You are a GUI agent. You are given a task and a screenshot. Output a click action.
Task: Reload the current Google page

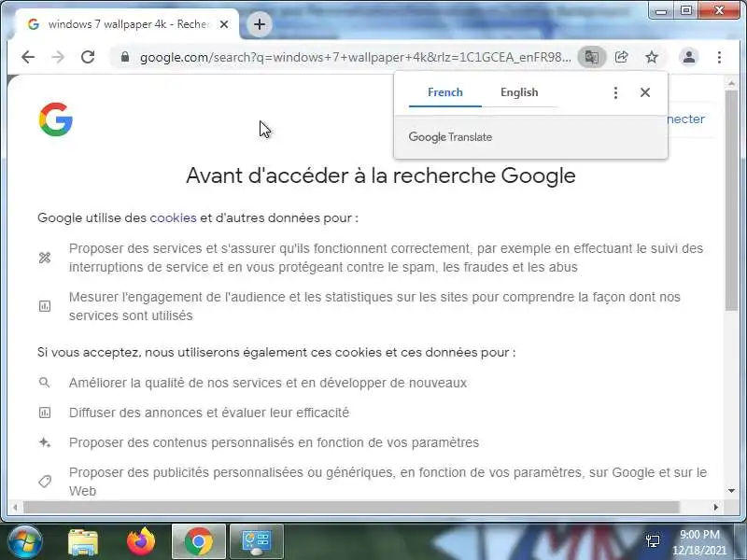point(88,57)
